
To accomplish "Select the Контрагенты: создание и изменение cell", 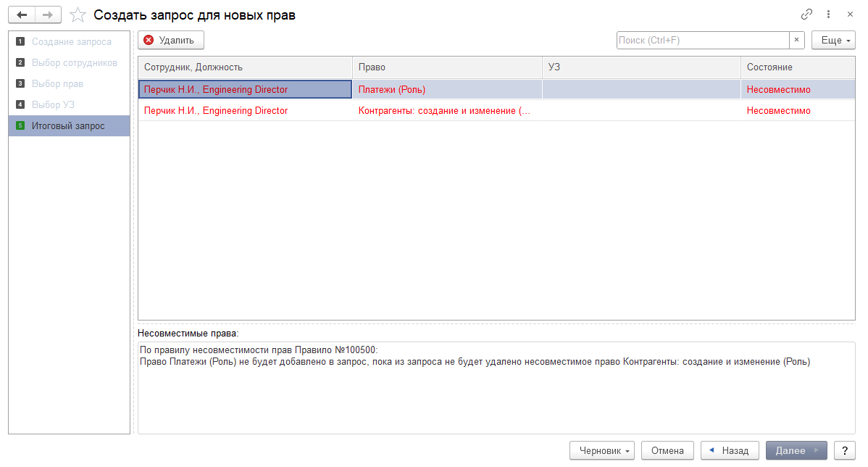I will pos(447,110).
